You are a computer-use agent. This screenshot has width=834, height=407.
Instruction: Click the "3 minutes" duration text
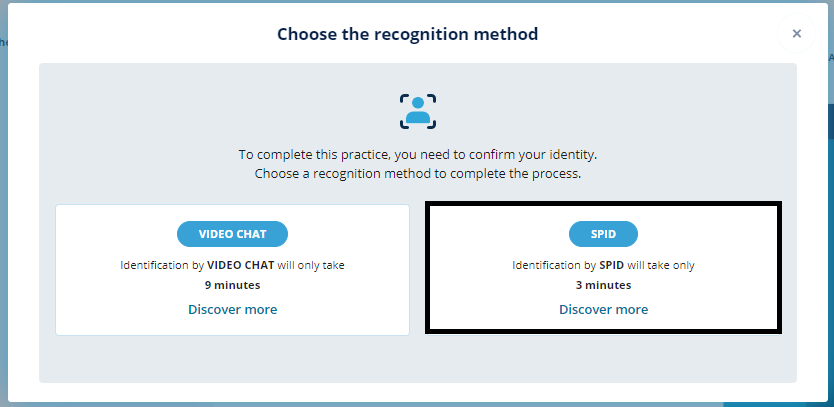pyautogui.click(x=603, y=285)
